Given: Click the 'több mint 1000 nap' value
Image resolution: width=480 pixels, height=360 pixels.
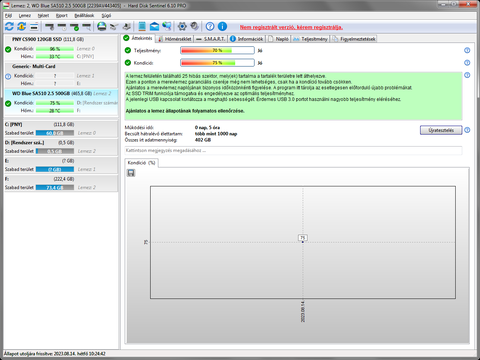Looking at the screenshot, I should pyautogui.click(x=216, y=134).
